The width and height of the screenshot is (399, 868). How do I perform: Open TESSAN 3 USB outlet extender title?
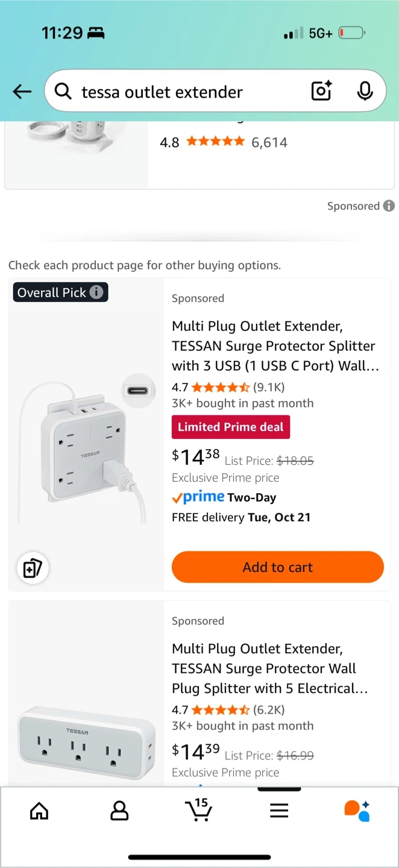pos(275,346)
